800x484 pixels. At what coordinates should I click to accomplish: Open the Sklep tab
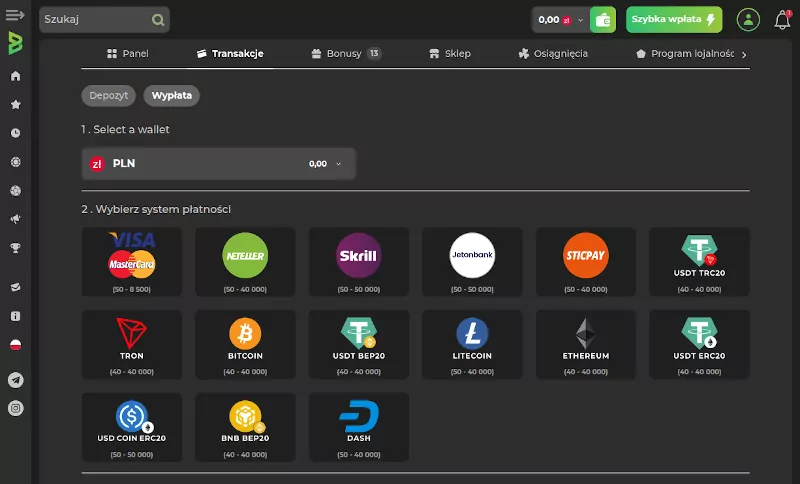450,54
